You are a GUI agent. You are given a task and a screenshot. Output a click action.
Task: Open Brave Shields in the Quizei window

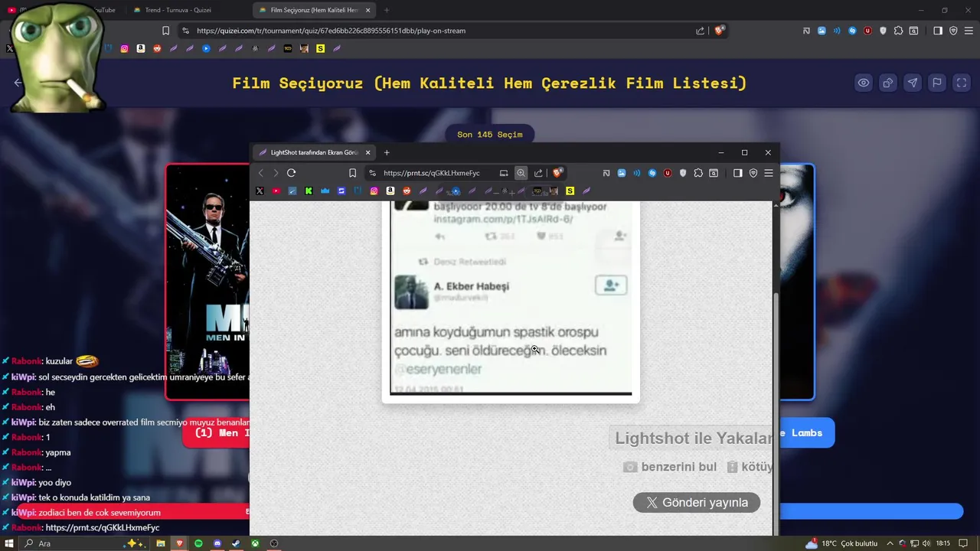point(719,31)
